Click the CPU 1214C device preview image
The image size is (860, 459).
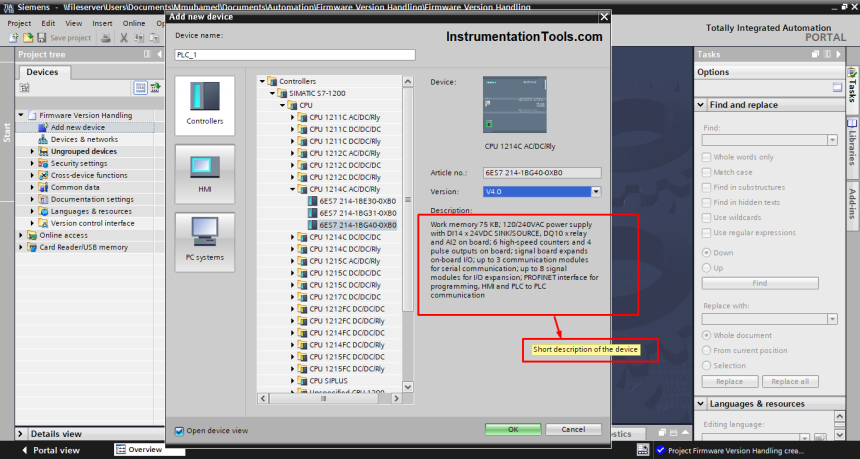point(514,104)
